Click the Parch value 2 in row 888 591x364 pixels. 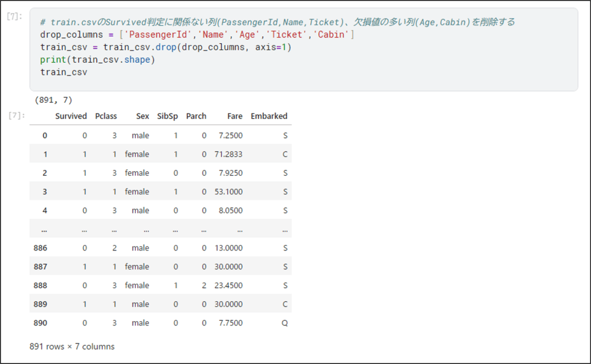pos(204,285)
